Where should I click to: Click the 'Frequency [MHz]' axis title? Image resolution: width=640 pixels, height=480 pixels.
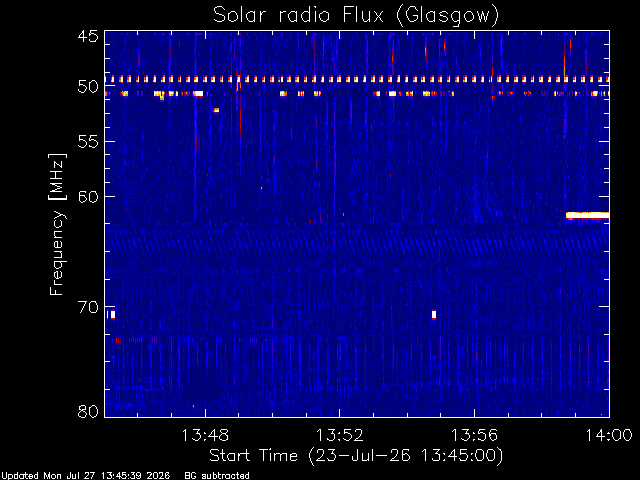point(57,224)
